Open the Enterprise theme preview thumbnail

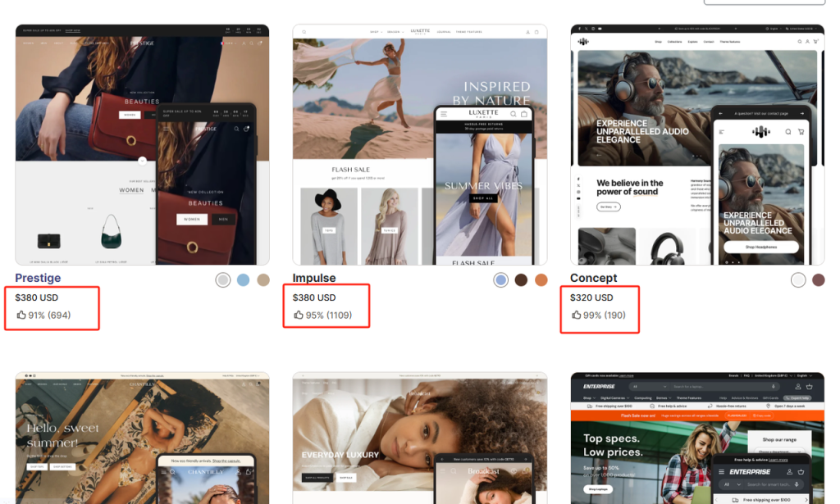697,438
